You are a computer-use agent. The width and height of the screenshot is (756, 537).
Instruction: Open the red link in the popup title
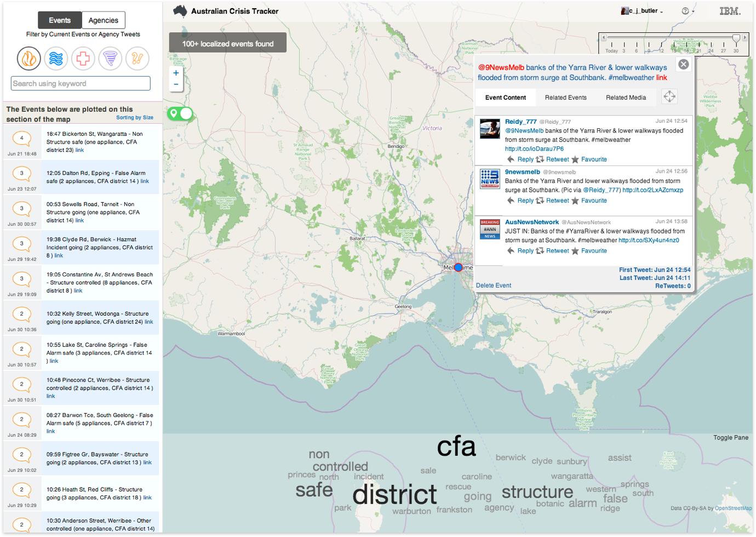[662, 77]
